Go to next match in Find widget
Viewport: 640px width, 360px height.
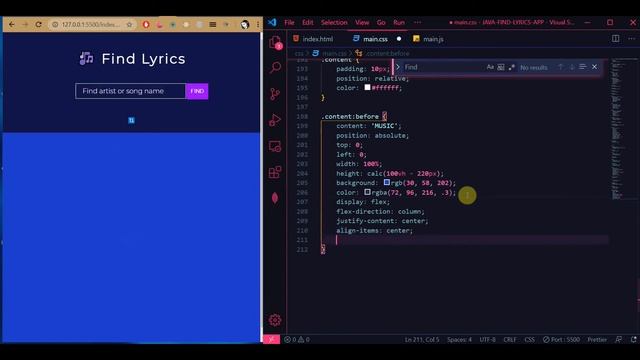point(572,67)
